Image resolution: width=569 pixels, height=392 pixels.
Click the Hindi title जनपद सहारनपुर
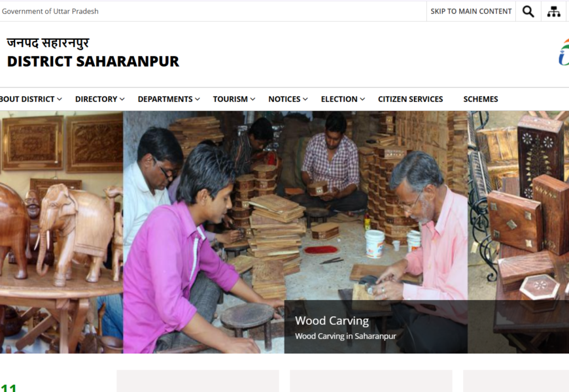coord(48,42)
